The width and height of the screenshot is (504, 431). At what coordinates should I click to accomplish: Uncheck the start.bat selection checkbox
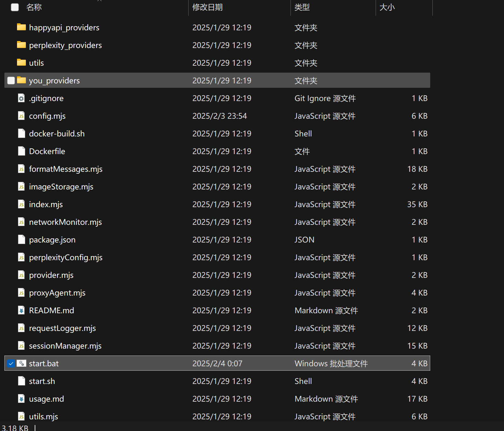(11, 363)
